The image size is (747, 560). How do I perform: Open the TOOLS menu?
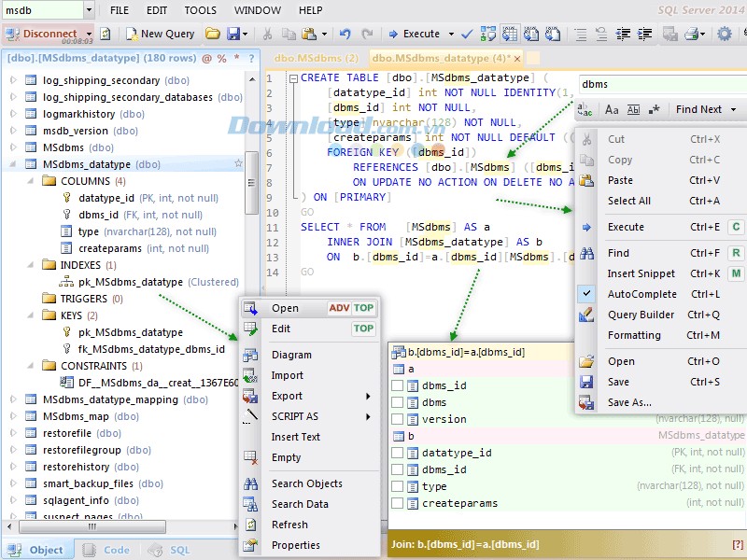point(199,10)
